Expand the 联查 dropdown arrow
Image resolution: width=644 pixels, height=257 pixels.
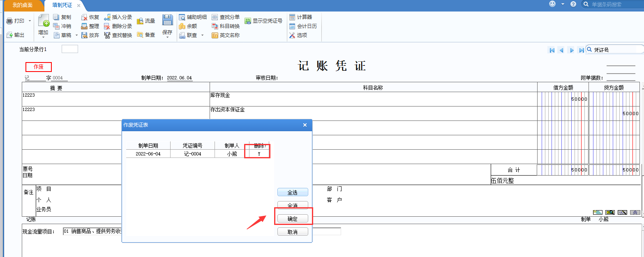click(202, 35)
